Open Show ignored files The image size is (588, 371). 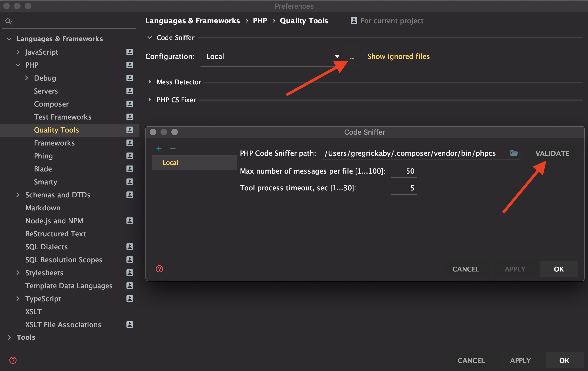[398, 57]
